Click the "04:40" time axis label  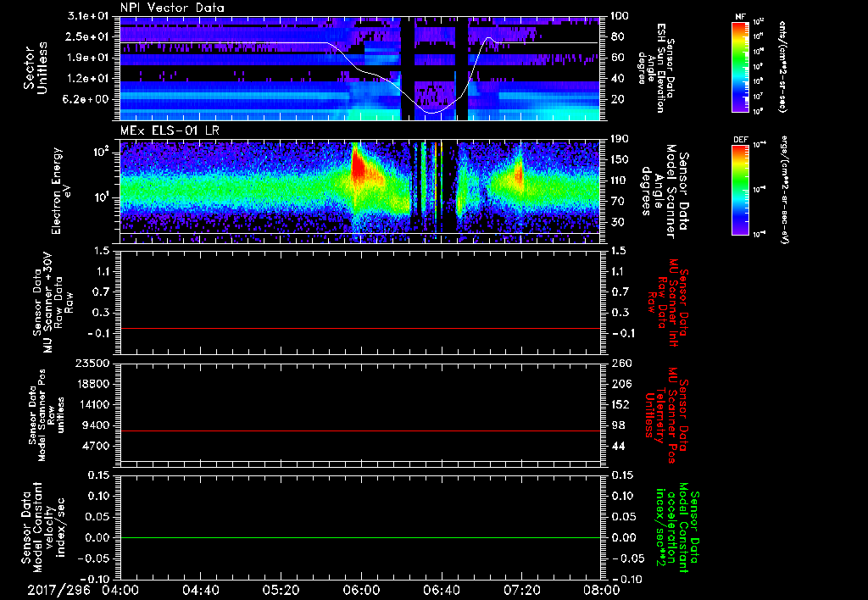click(200, 590)
